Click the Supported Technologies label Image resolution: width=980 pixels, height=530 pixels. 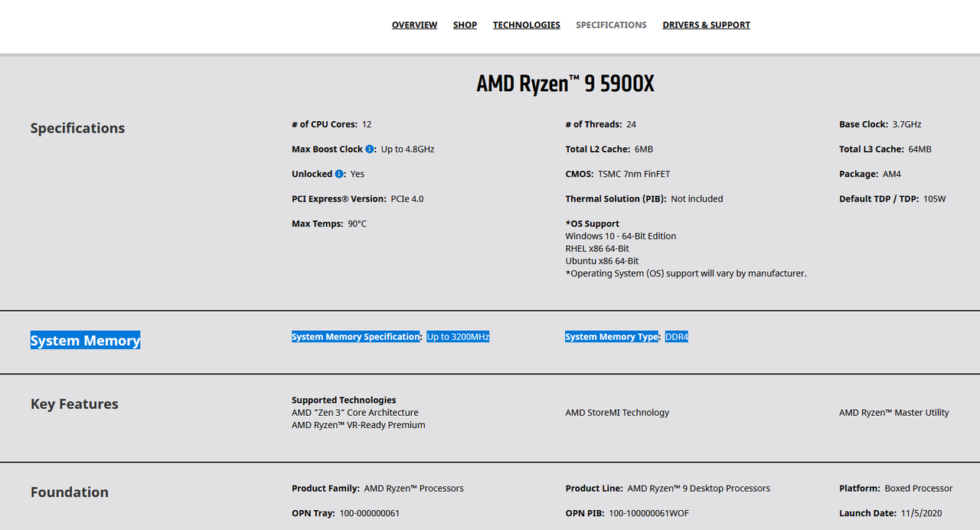[x=344, y=400]
